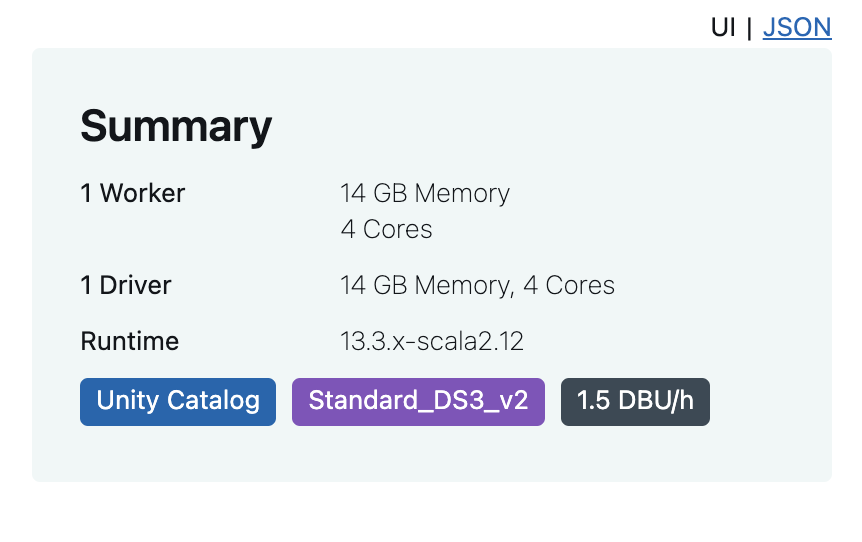
Task: Select the UI view option
Action: click(x=722, y=27)
